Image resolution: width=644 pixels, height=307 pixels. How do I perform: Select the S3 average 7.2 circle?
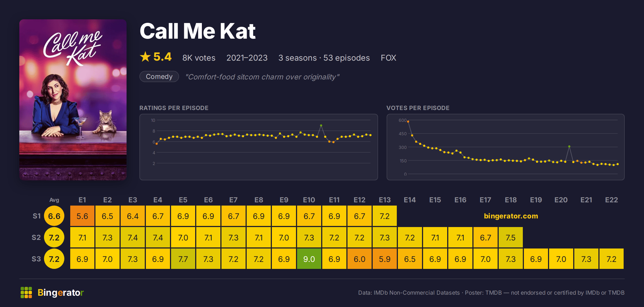click(x=54, y=259)
